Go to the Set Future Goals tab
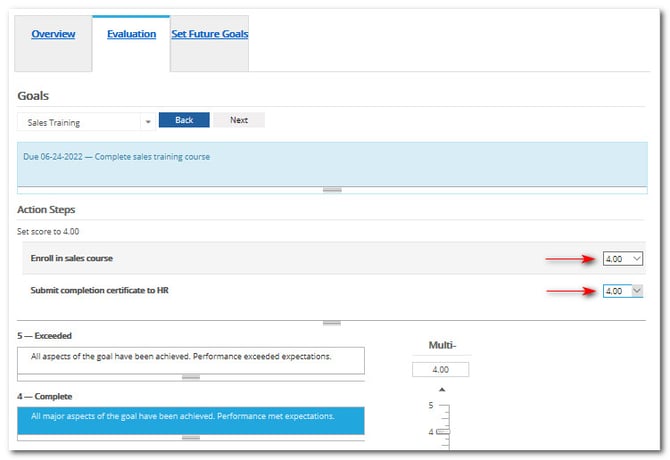 [209, 34]
